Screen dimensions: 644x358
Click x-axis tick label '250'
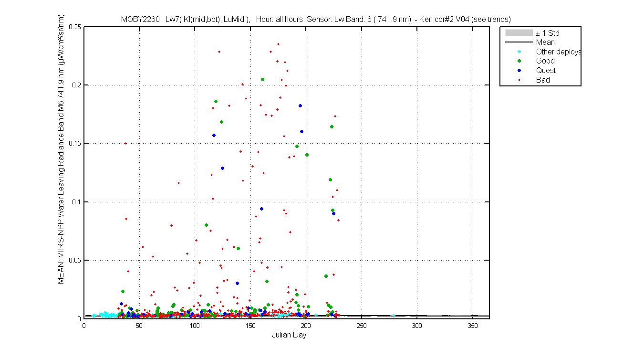[362, 326]
